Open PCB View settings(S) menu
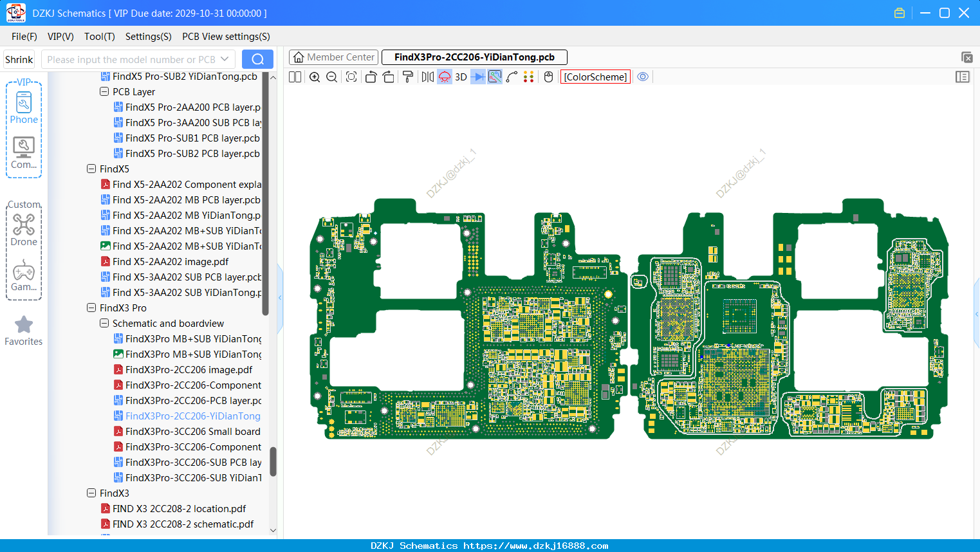The width and height of the screenshot is (980, 552). click(x=226, y=37)
